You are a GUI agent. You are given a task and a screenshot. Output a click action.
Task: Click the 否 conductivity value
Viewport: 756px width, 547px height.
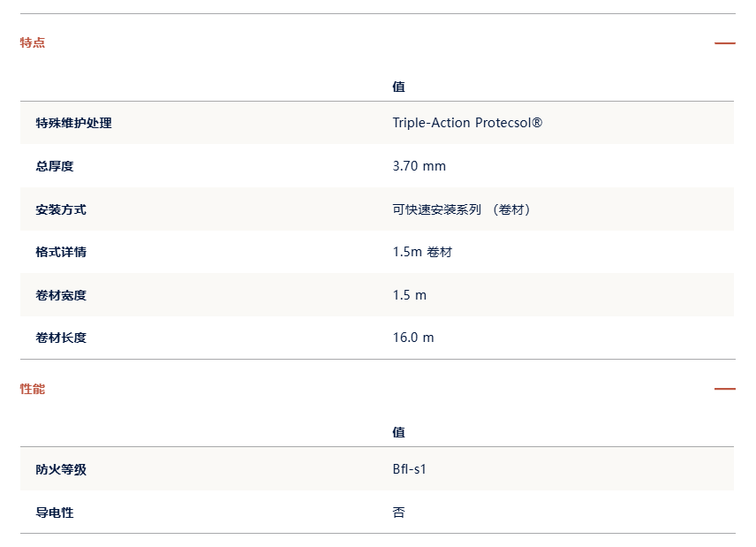pyautogui.click(x=398, y=513)
